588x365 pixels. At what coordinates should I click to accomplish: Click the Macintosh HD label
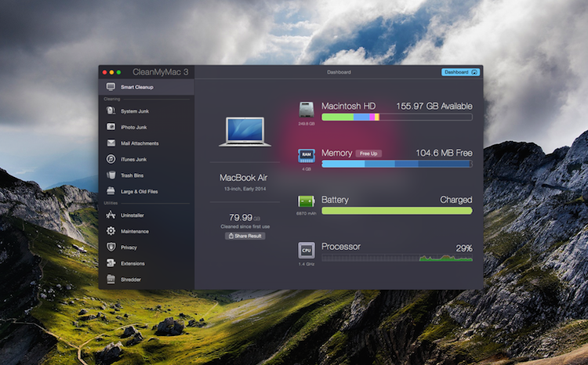pyautogui.click(x=348, y=106)
